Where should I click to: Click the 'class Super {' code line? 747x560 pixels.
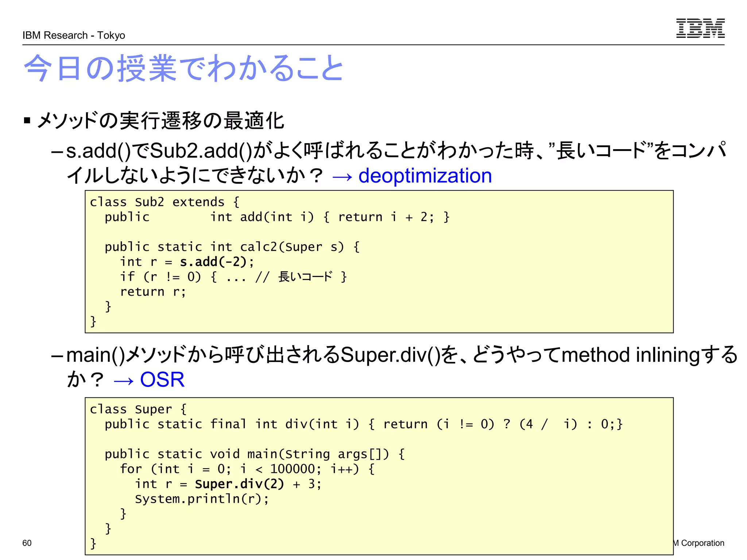coord(138,409)
